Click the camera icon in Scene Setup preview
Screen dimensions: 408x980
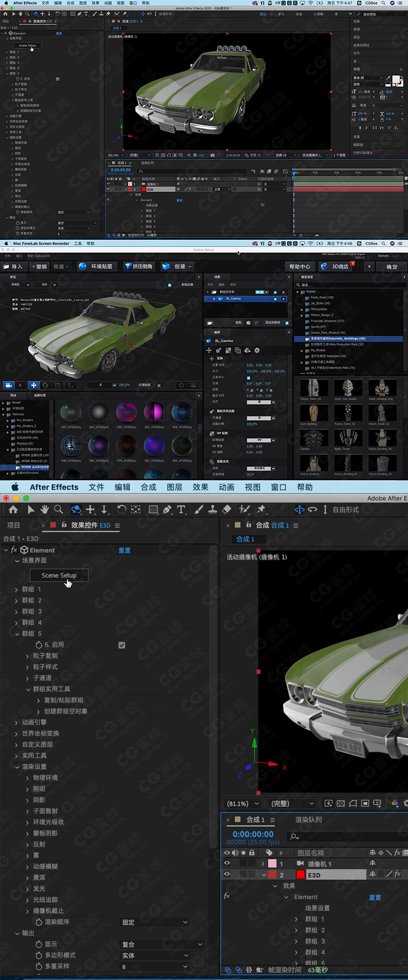tap(8, 385)
